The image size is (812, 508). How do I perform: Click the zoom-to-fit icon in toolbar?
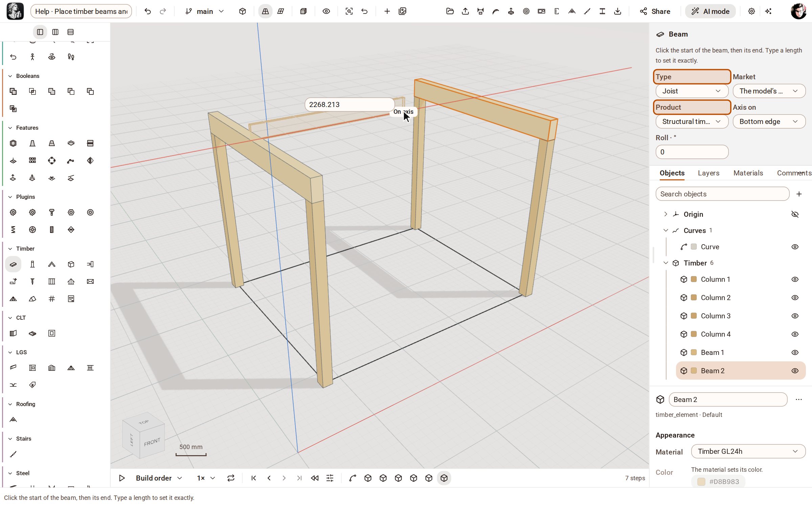349,11
